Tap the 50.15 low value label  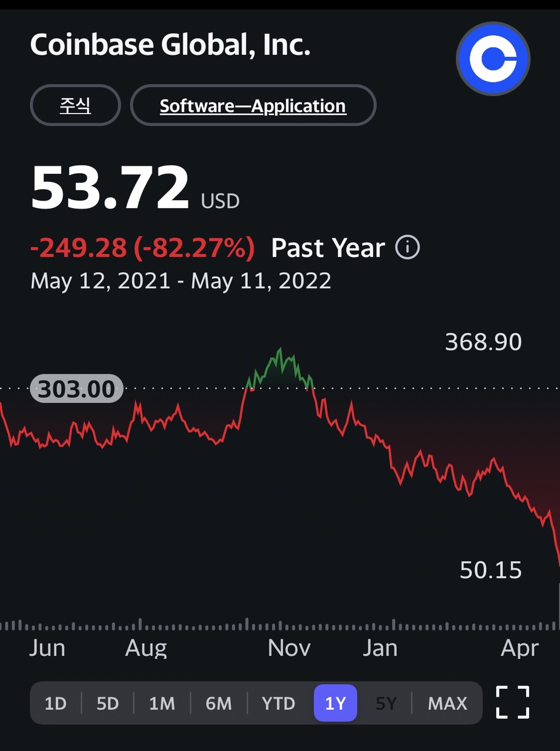pos(491,570)
